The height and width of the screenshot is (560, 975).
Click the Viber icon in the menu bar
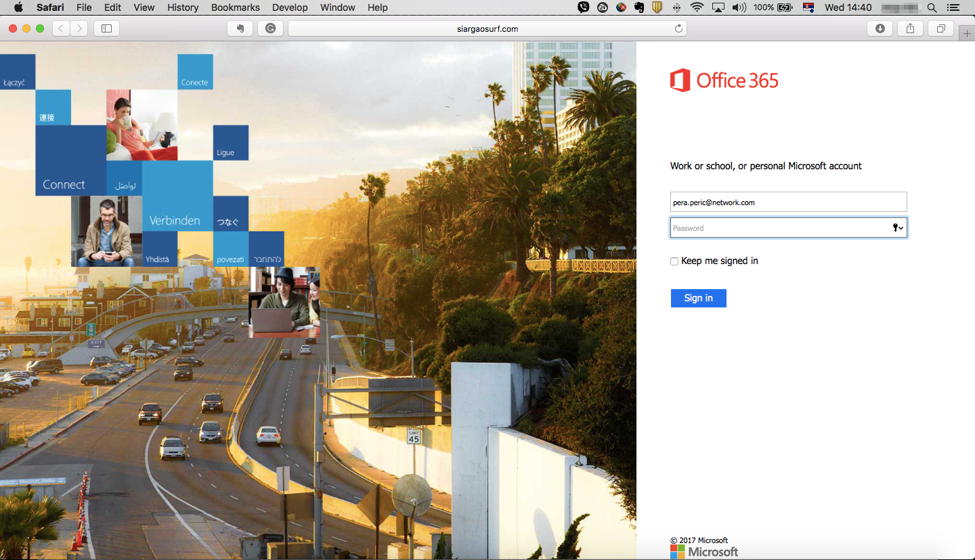click(x=582, y=7)
